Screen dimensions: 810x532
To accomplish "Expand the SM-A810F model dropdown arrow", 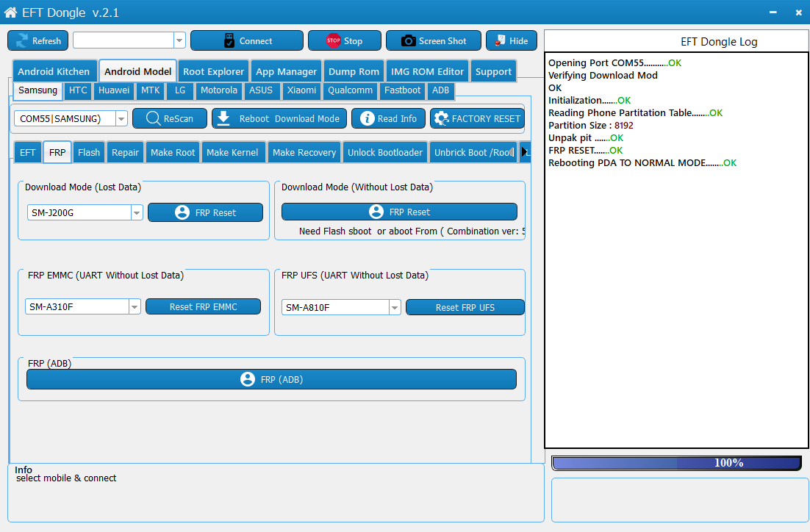I will coord(395,307).
